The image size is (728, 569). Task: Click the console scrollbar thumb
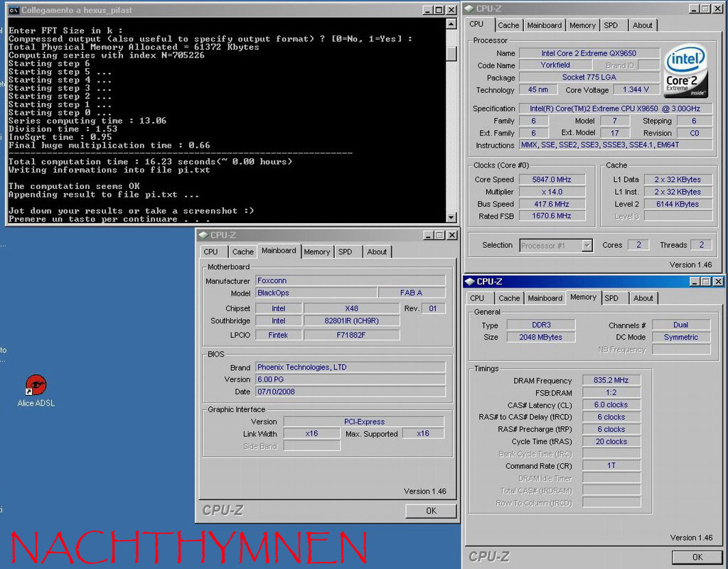pos(451,53)
